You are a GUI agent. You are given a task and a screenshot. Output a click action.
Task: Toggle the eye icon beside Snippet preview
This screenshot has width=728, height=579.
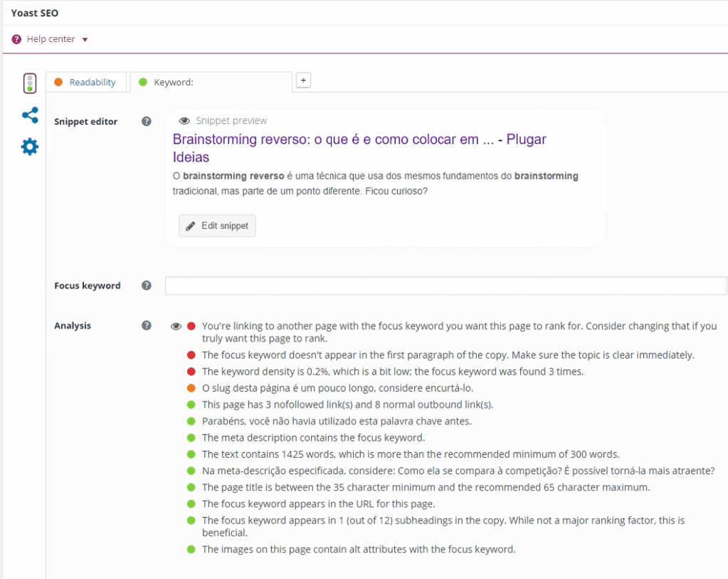185,120
